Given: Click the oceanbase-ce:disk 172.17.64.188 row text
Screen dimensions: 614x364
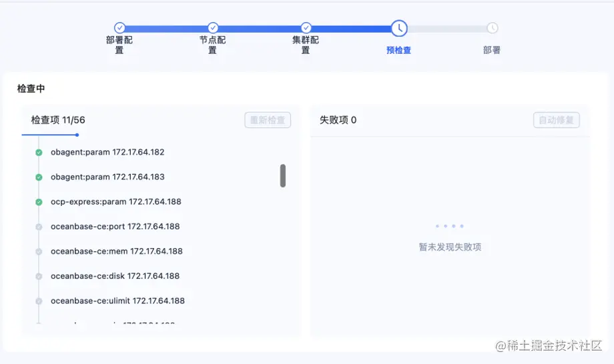Looking at the screenshot, I should point(115,276).
